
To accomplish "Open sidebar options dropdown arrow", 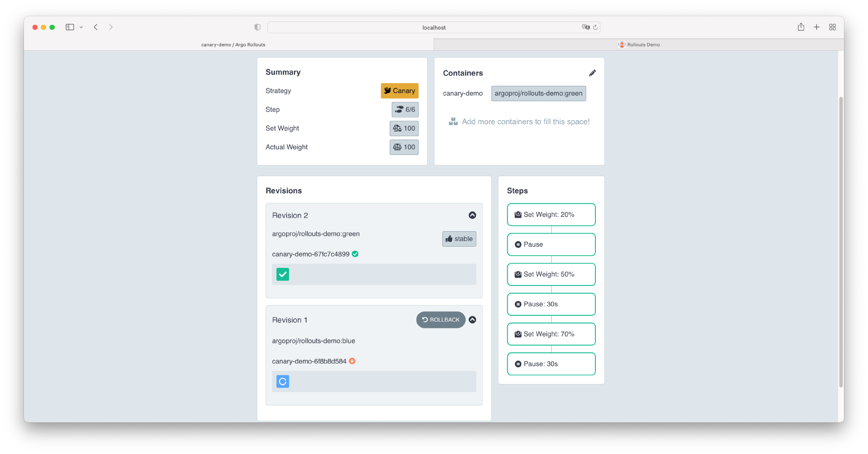I will click(81, 27).
